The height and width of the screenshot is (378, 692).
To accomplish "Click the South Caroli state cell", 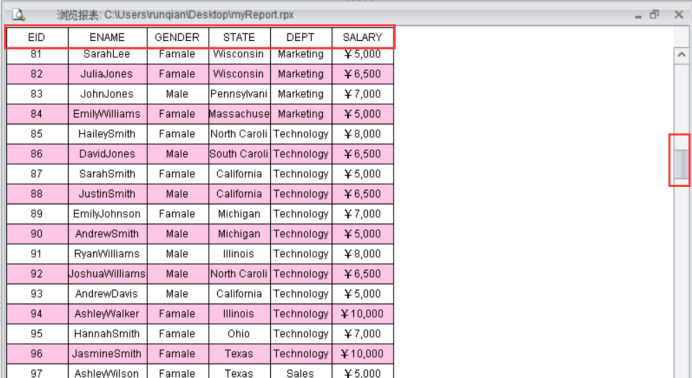I will pyautogui.click(x=239, y=154).
